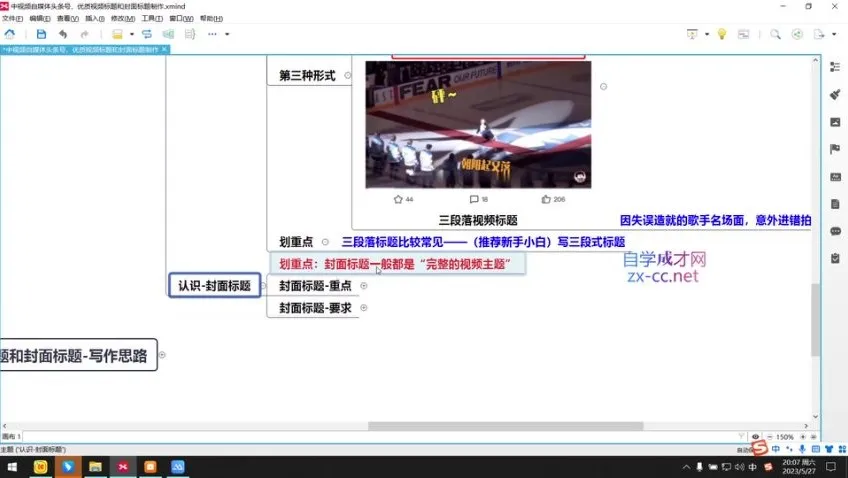The height and width of the screenshot is (478, 848).
Task: Start presentation mode
Action: [x=692, y=34]
